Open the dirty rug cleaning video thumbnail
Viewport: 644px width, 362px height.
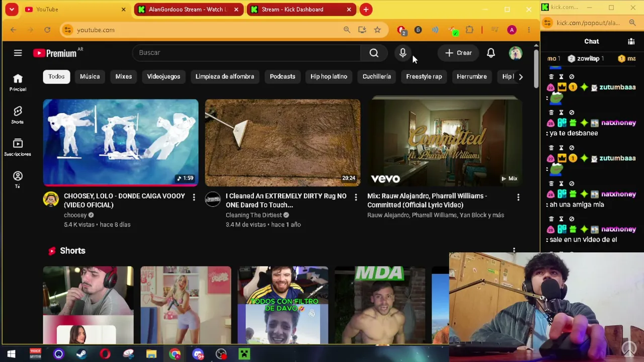click(x=283, y=143)
